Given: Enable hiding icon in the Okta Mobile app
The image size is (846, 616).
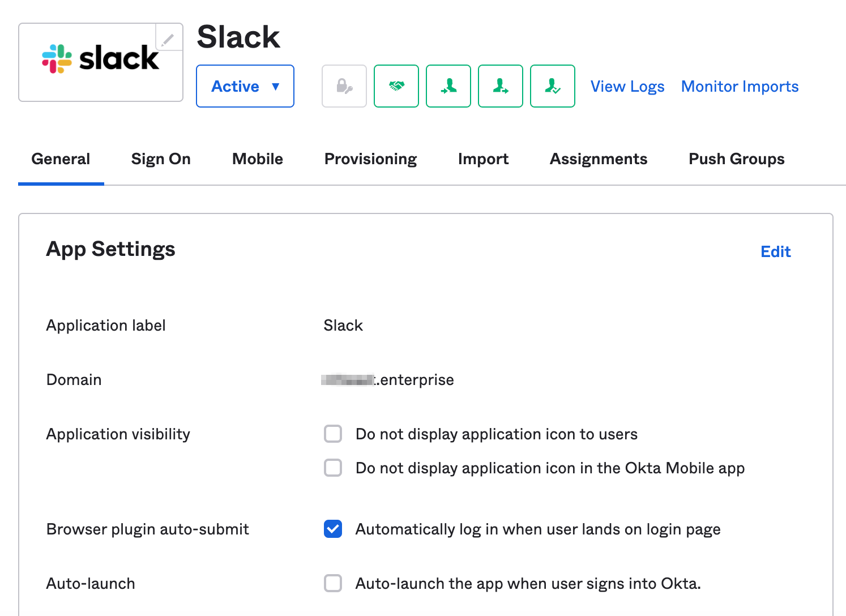Looking at the screenshot, I should tap(333, 468).
